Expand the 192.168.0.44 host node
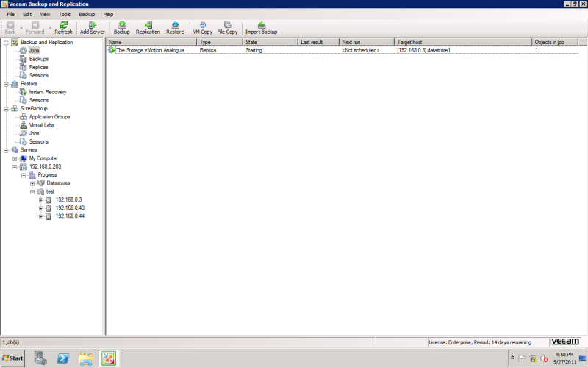 click(x=41, y=216)
